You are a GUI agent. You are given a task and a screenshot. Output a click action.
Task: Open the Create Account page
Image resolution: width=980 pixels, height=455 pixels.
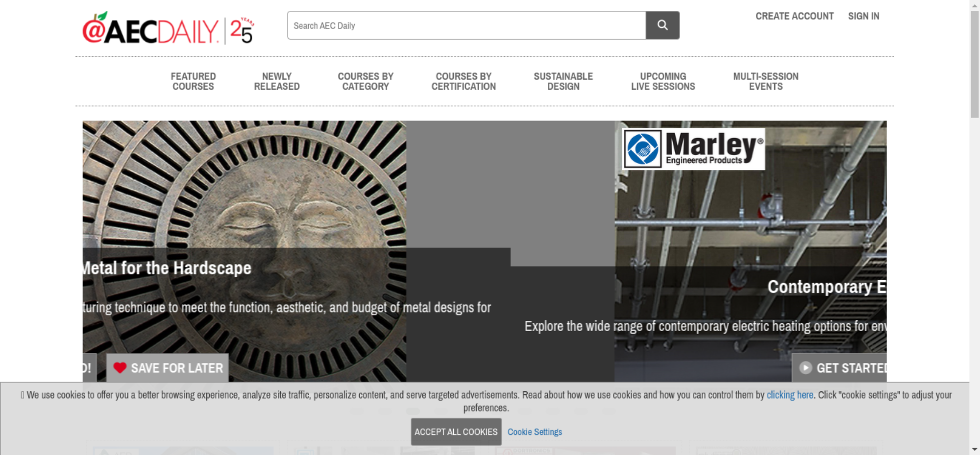[794, 16]
